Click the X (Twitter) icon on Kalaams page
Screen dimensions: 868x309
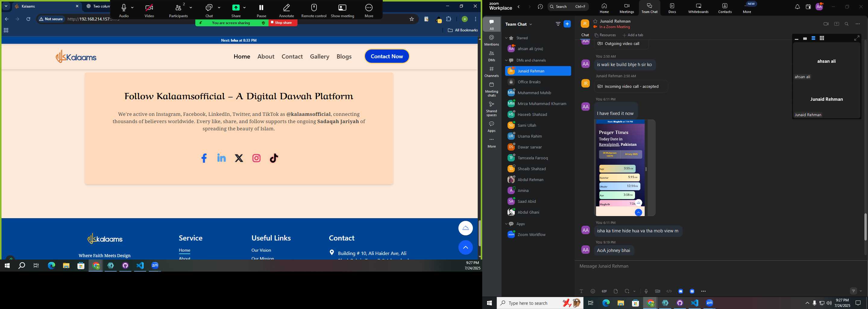pyautogui.click(x=239, y=158)
